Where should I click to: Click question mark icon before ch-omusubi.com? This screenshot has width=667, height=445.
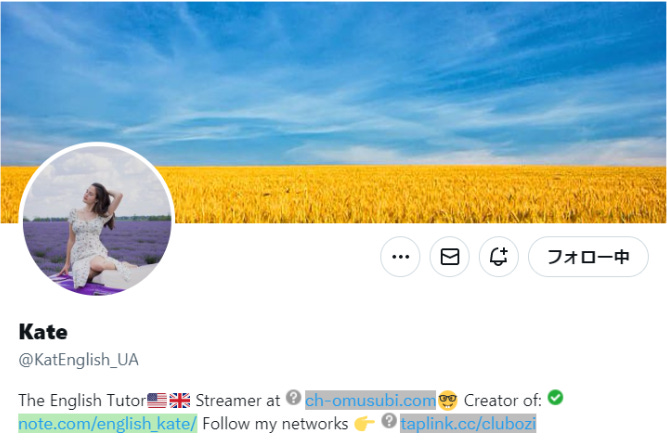[x=294, y=397]
